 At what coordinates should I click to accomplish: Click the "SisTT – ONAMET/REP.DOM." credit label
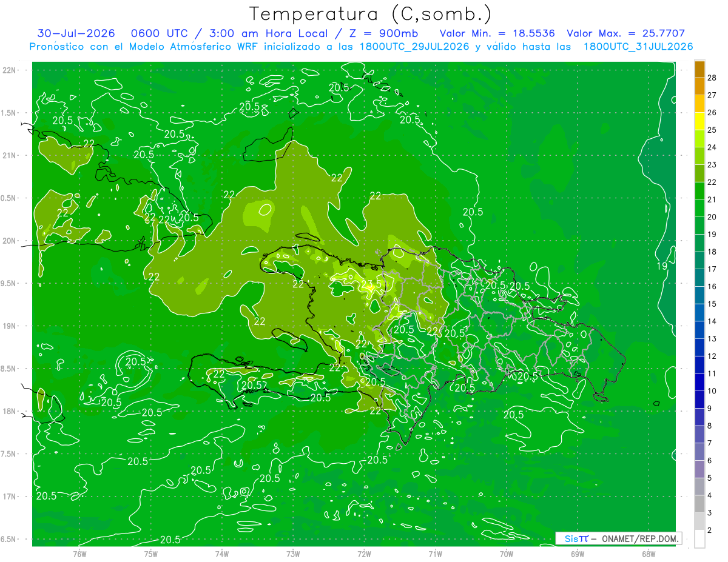[618, 538]
